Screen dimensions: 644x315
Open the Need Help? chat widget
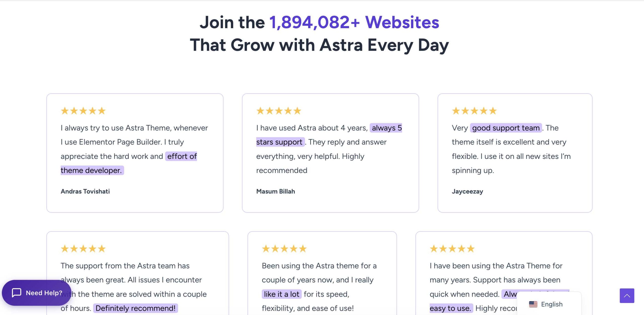[x=37, y=293]
